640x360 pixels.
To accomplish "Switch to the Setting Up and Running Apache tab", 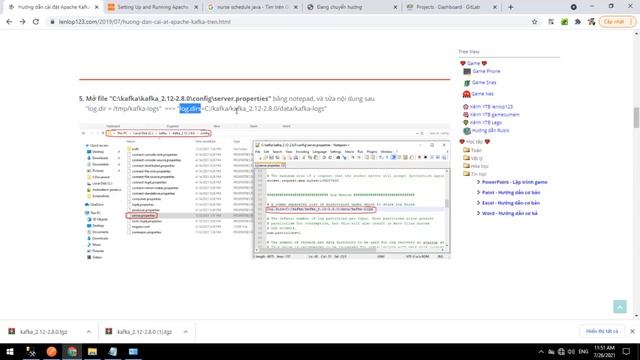I will (152, 7).
